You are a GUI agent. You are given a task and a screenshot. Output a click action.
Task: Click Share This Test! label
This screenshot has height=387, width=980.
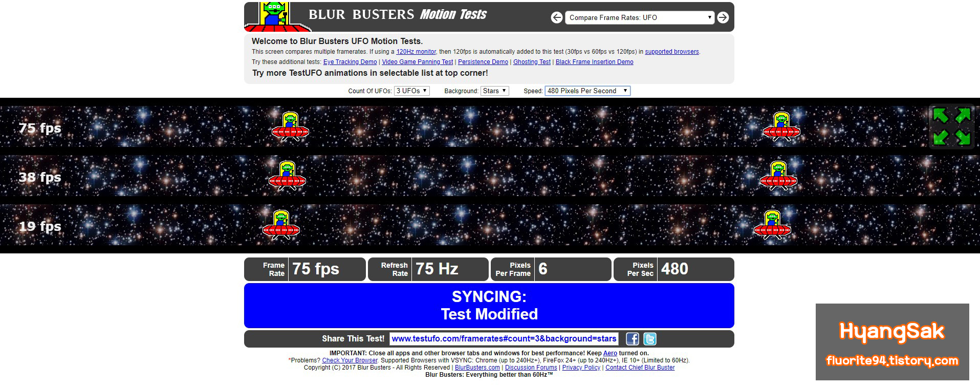pos(353,339)
